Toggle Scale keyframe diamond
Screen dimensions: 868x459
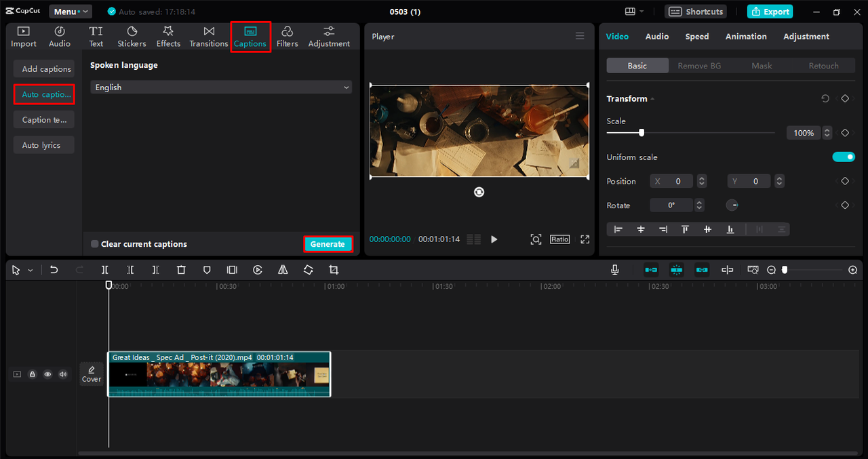click(845, 133)
